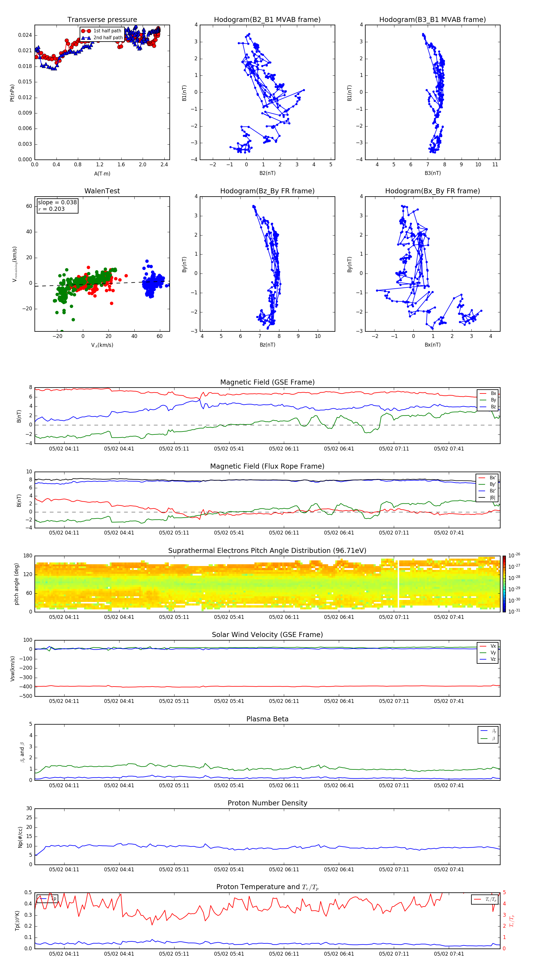This screenshot has width=535, height=980.
Task: Click the 'Magnetic Field (GSE Frame)' title
Action: [x=267, y=382]
